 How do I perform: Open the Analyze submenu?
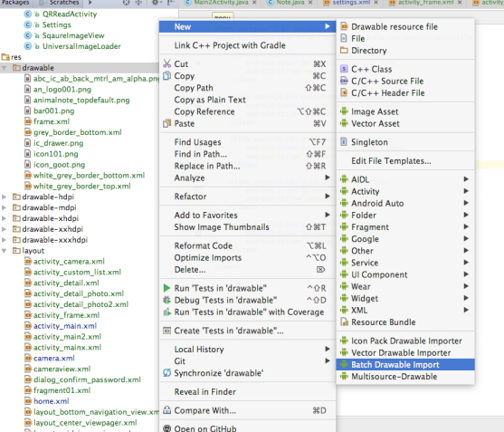click(248, 178)
